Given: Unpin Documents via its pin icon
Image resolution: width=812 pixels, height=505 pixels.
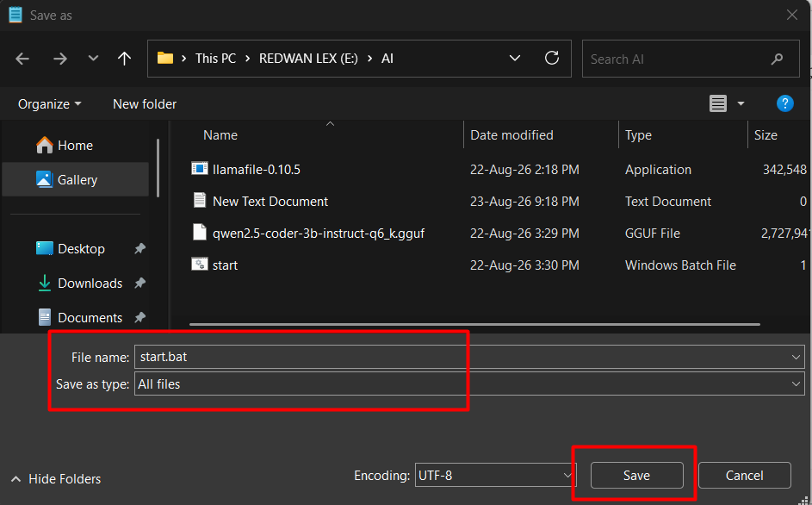Looking at the screenshot, I should (x=139, y=317).
